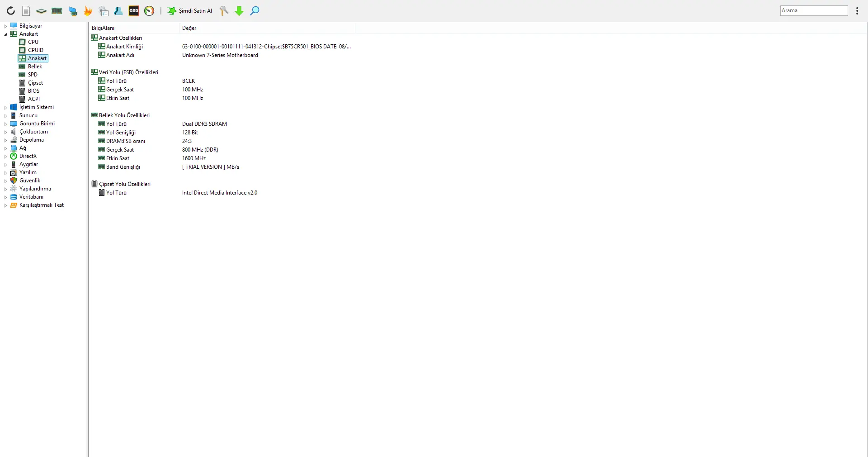
Task: Select the Anakart Adı row
Action: (x=222, y=55)
